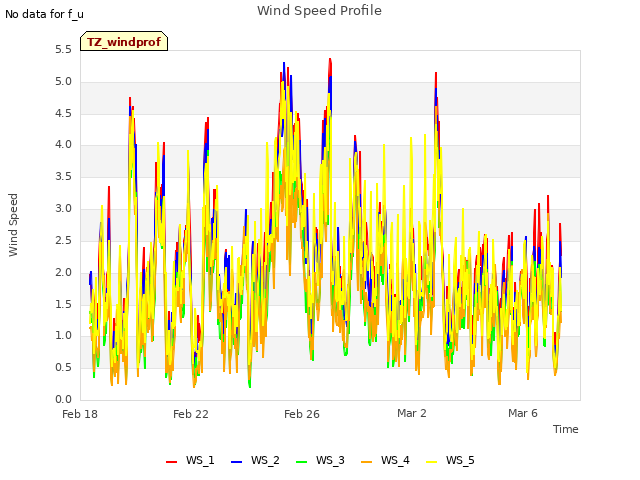
Task: Click the 4.5 y-axis tick label
Action: pos(63,113)
